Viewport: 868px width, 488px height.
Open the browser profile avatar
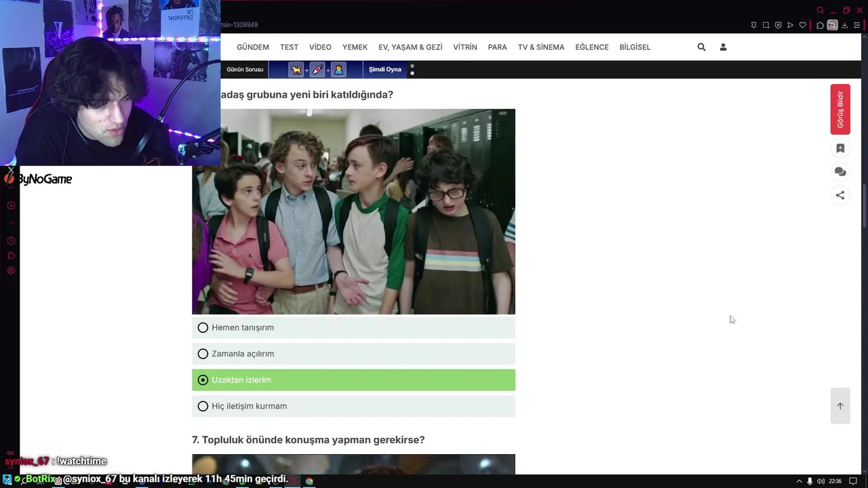pos(832,25)
